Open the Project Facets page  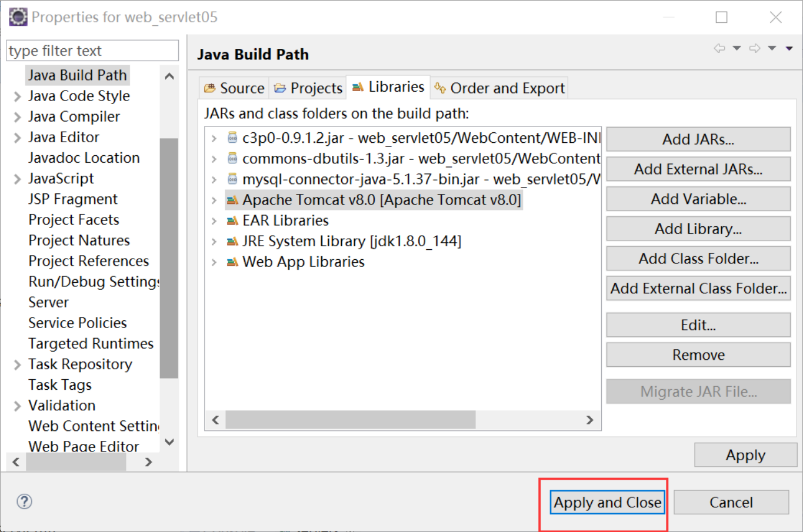[x=74, y=220]
